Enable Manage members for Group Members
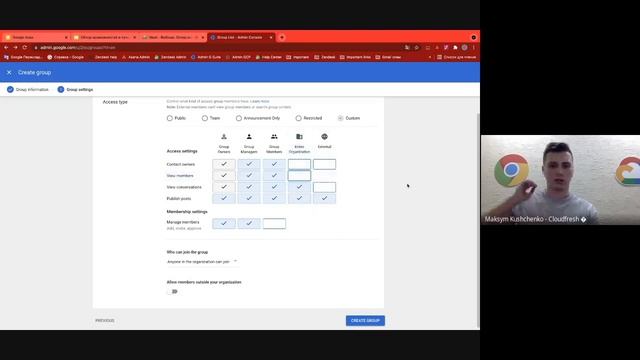 274,223
